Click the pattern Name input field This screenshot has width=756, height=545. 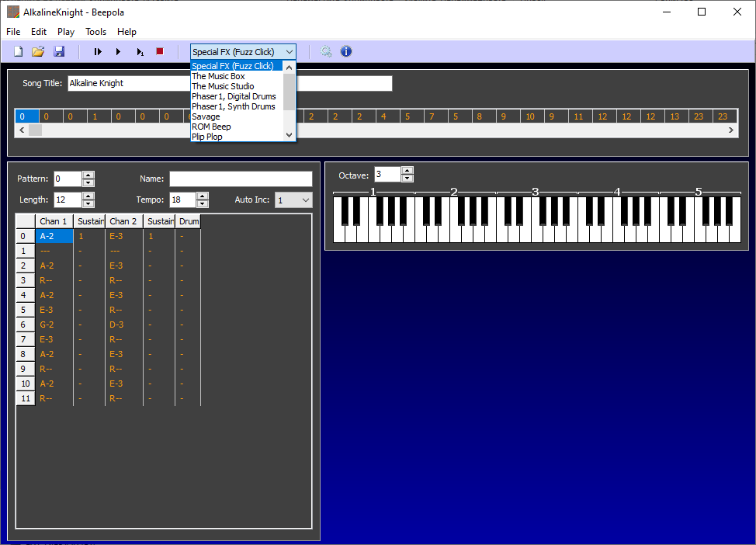pyautogui.click(x=241, y=179)
